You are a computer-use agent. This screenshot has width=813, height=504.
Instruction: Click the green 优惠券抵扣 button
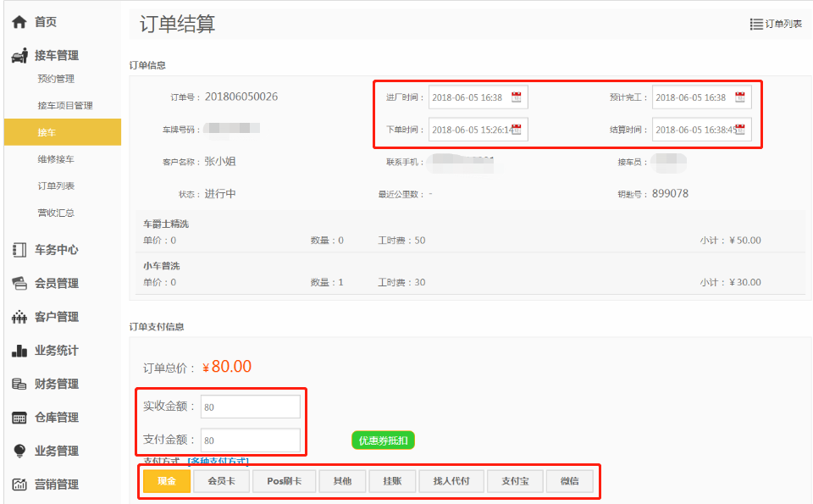point(383,440)
